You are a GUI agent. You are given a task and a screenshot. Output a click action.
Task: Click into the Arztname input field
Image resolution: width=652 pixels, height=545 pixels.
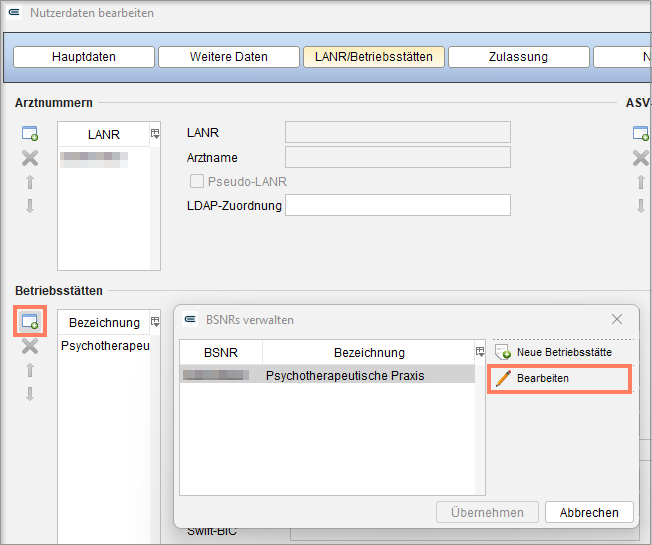point(398,157)
